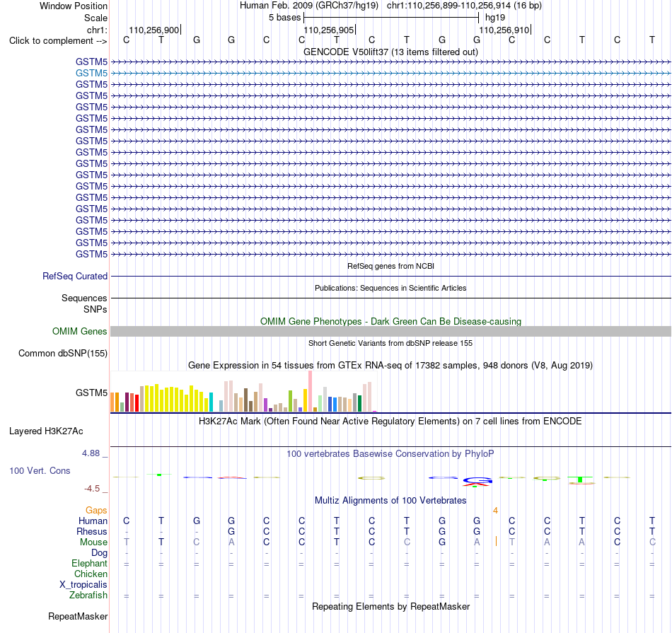
Task: Click the large blue G in PhyloP logo
Action: [477, 480]
